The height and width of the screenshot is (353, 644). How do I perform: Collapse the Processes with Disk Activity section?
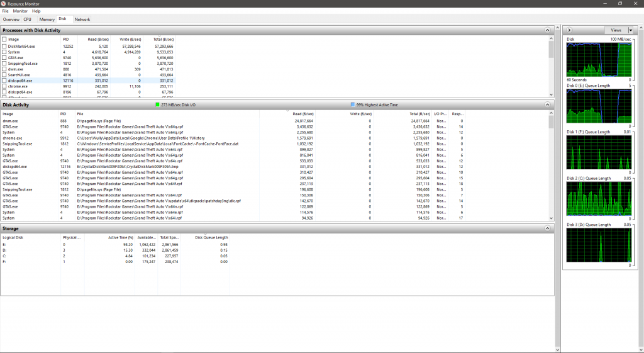548,30
